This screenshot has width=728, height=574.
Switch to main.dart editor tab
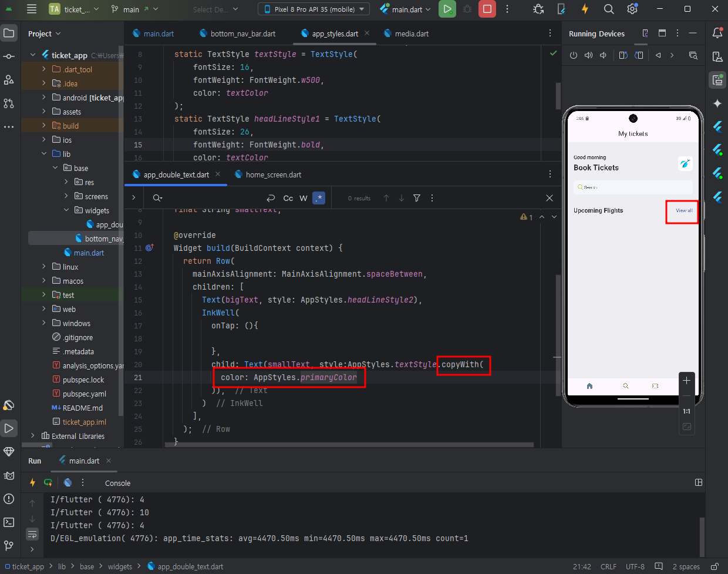[153, 33]
